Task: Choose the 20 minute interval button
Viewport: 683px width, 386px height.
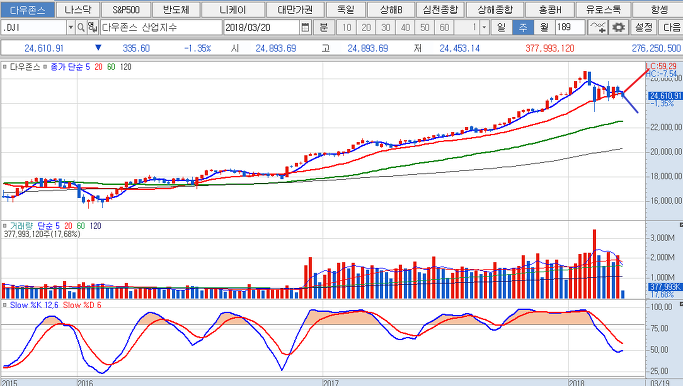Action: click(x=366, y=27)
